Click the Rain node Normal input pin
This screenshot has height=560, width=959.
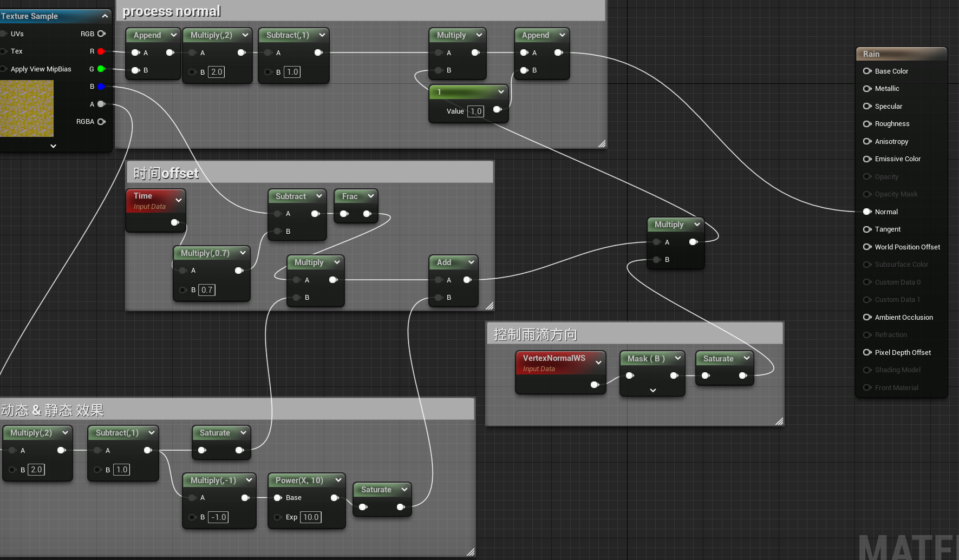coord(867,212)
